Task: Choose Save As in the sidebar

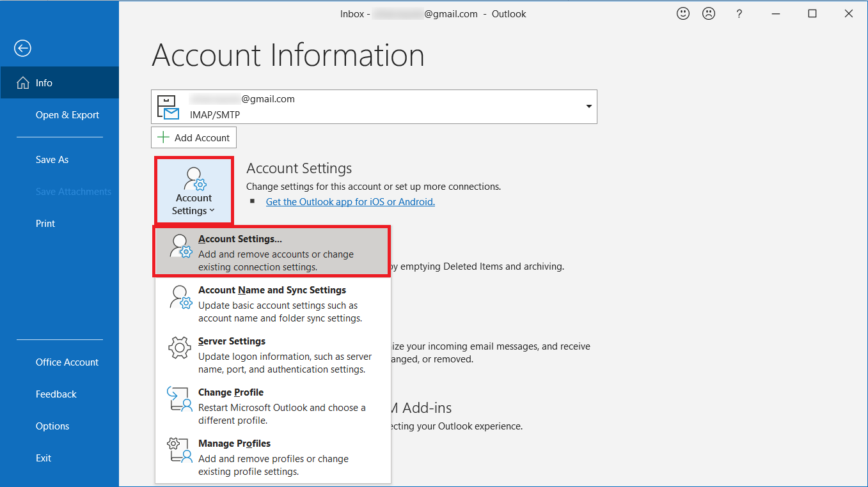Action: 59,160
